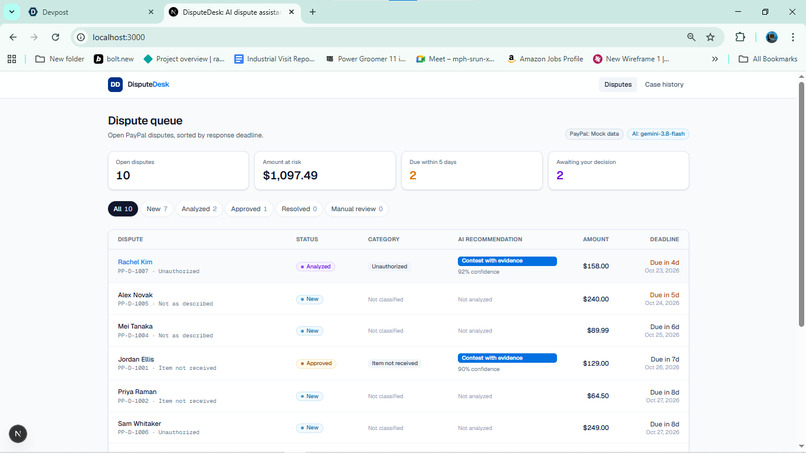Open the Sam Whitaker dispute
The width and height of the screenshot is (806, 453).
click(139, 423)
